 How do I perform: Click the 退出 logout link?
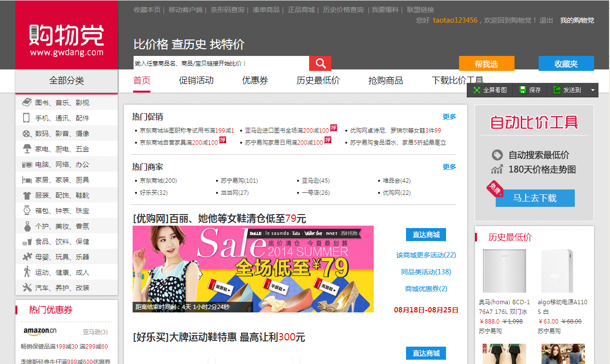[x=546, y=20]
